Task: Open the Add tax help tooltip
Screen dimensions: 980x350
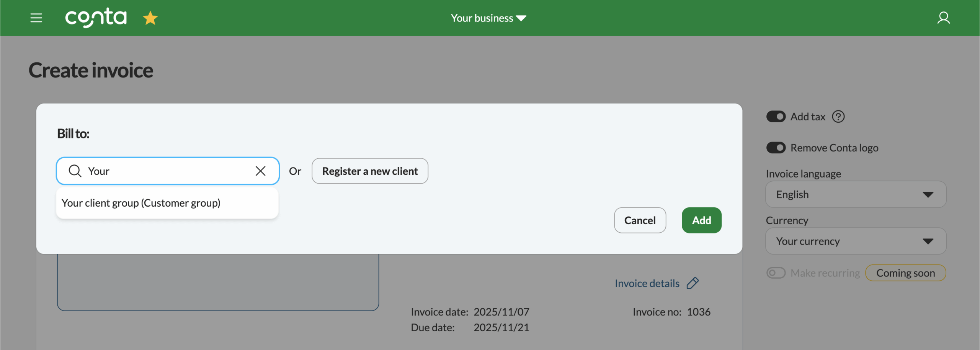Action: [838, 117]
